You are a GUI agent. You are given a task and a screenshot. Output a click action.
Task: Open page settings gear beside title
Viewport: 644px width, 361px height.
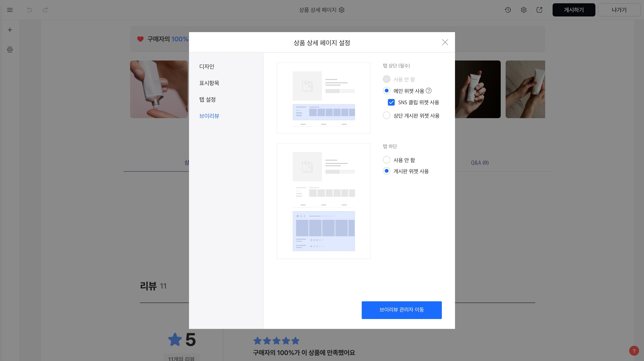click(x=342, y=10)
